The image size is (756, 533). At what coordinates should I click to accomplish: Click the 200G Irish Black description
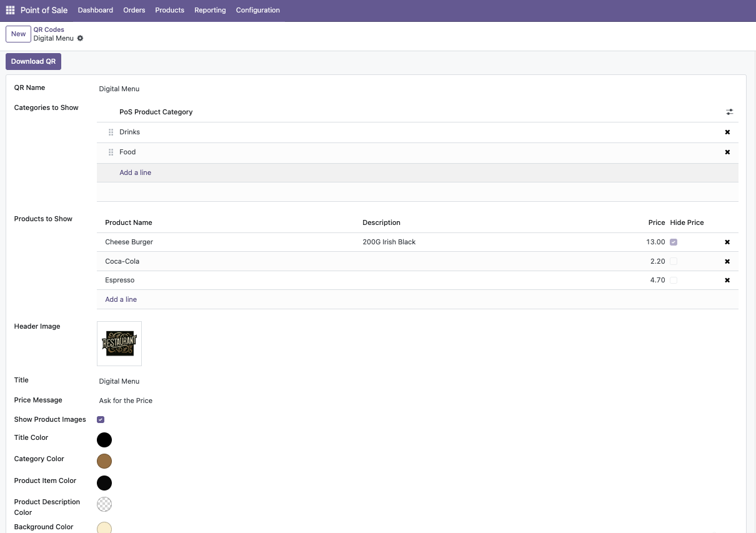tap(389, 242)
